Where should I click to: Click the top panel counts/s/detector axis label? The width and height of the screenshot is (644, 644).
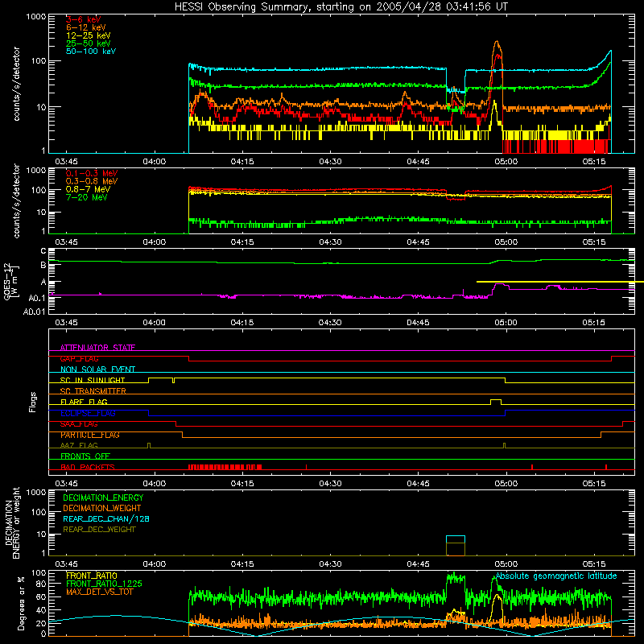pos(16,84)
